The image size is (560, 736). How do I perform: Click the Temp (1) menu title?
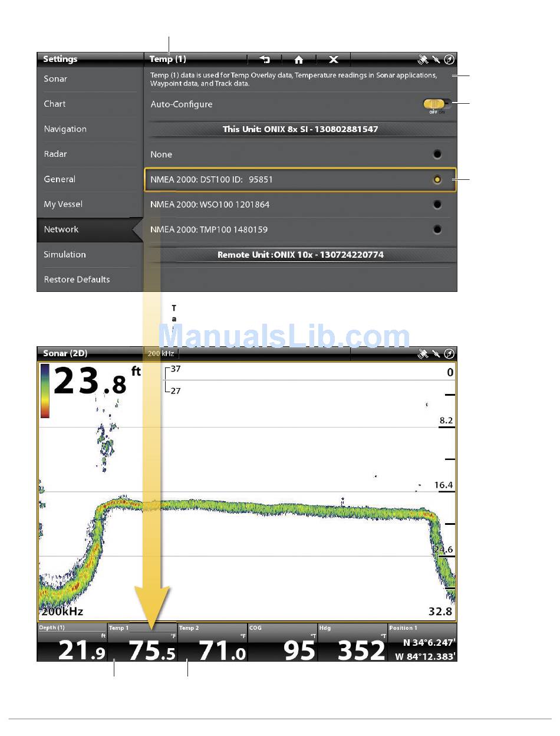tap(167, 59)
